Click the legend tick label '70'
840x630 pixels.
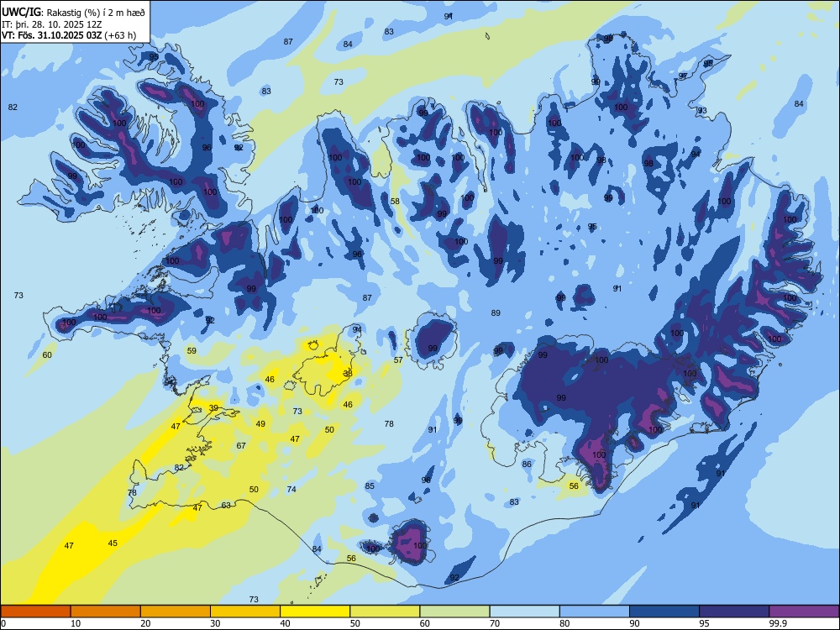495,623
